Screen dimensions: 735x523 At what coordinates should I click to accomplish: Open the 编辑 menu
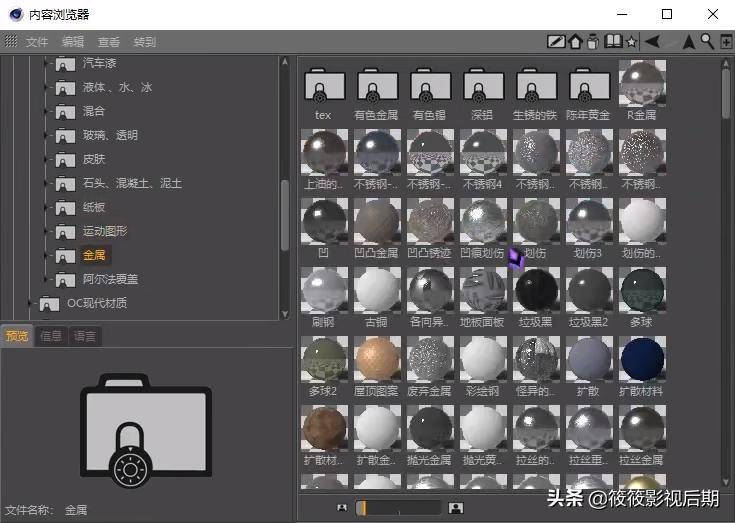(73, 42)
